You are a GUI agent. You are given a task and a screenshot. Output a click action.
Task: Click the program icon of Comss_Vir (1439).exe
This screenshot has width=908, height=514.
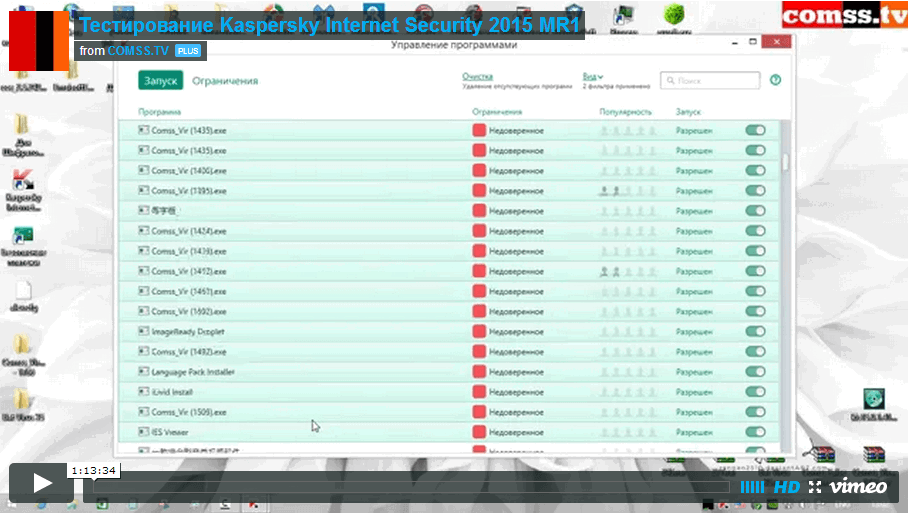144,251
